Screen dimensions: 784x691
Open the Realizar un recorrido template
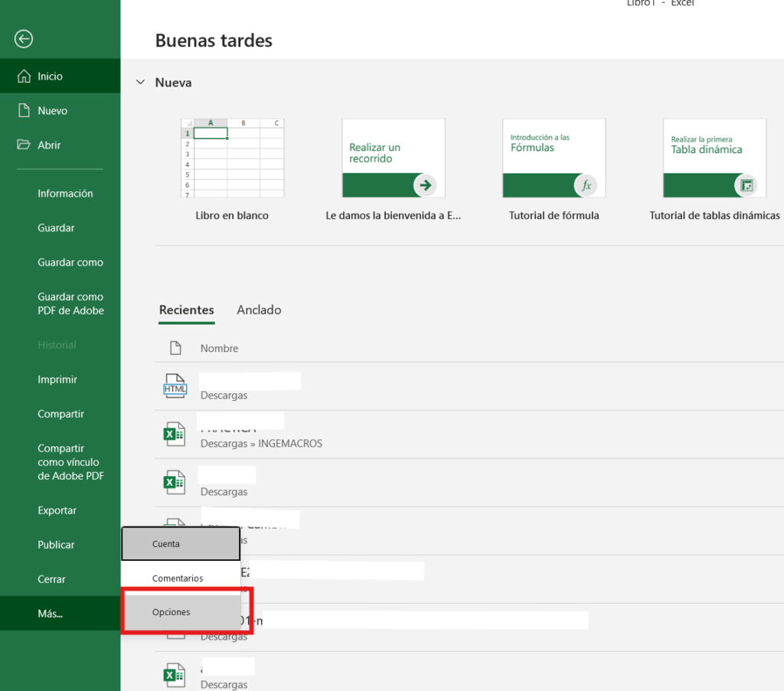(394, 158)
